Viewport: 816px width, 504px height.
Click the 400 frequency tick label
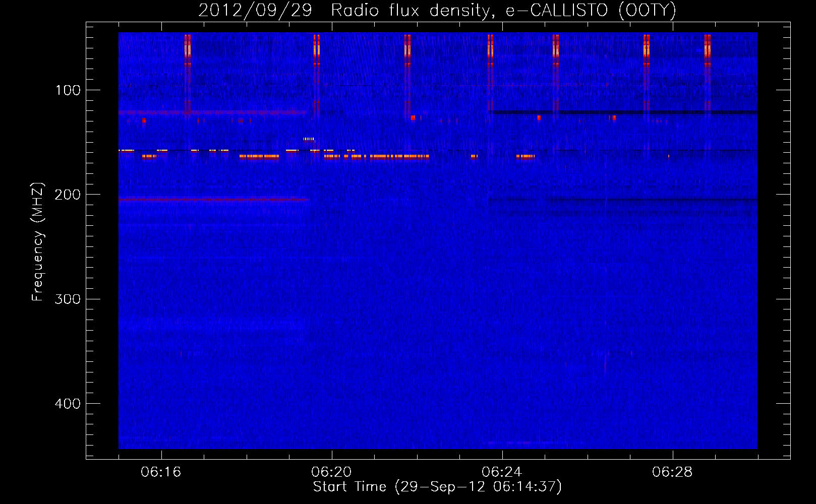[68, 404]
